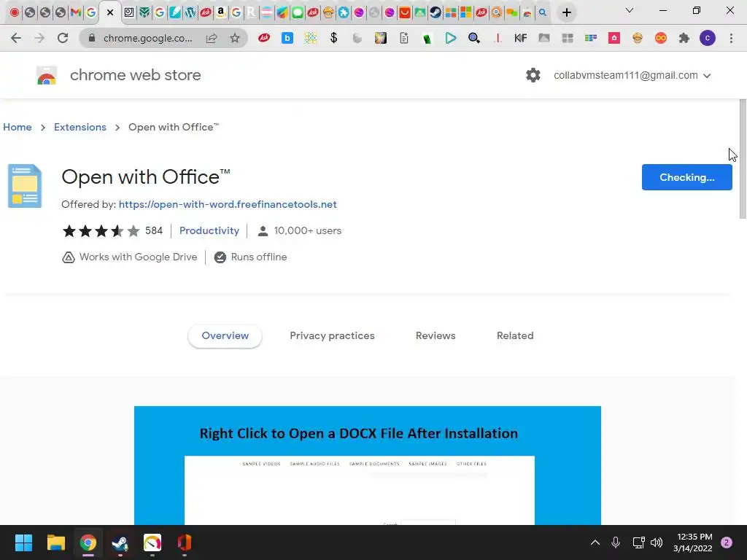Open a new browser tab

point(566,12)
